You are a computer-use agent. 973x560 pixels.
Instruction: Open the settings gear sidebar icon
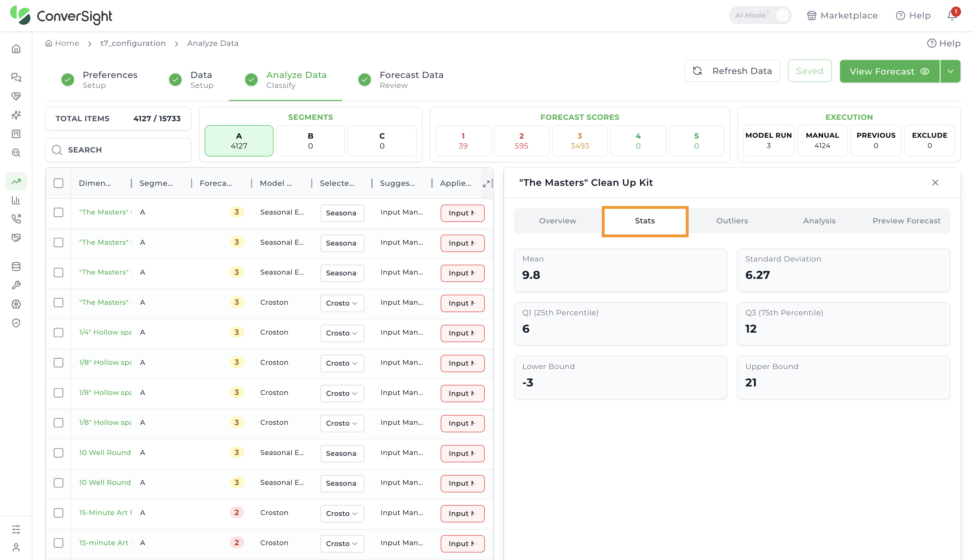coord(16,304)
